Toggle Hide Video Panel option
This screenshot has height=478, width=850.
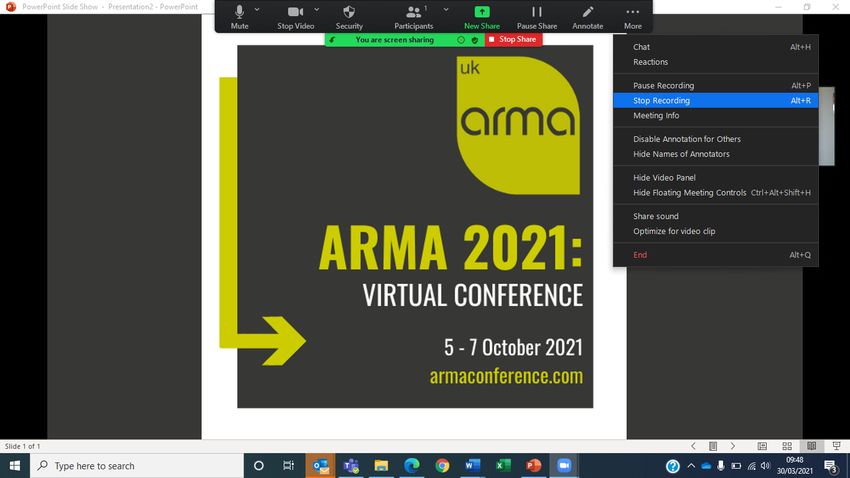click(716, 178)
